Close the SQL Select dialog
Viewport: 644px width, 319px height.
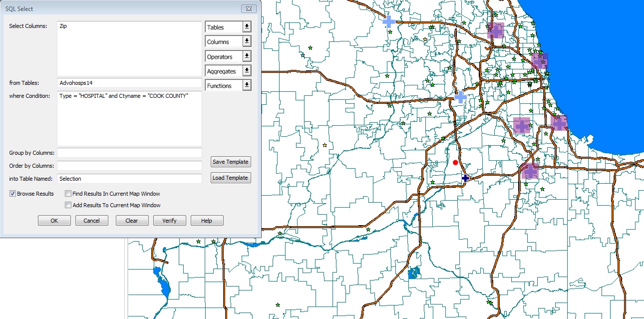coord(248,8)
